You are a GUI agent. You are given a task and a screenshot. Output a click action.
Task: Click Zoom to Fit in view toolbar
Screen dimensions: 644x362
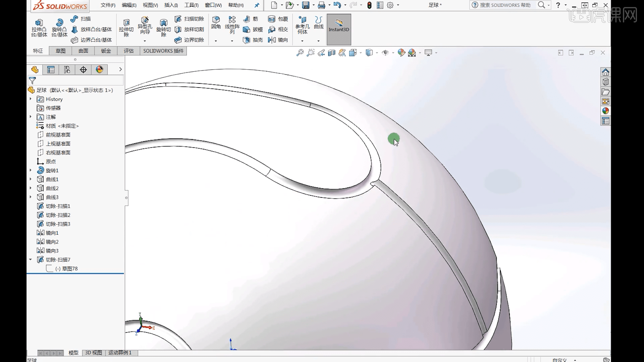[x=300, y=53]
